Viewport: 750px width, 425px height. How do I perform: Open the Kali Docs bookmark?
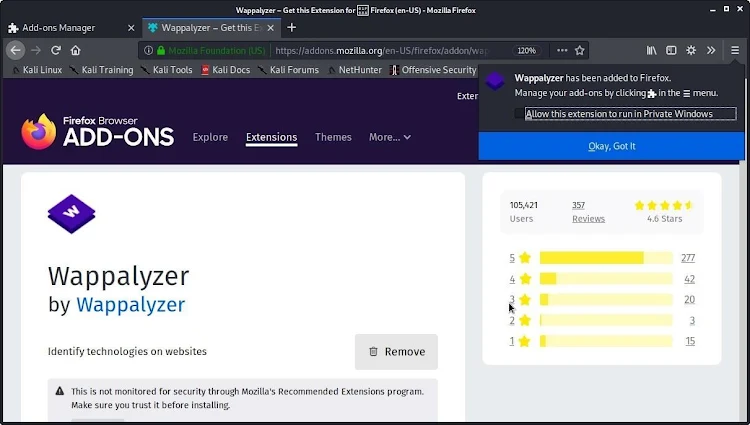(x=225, y=70)
